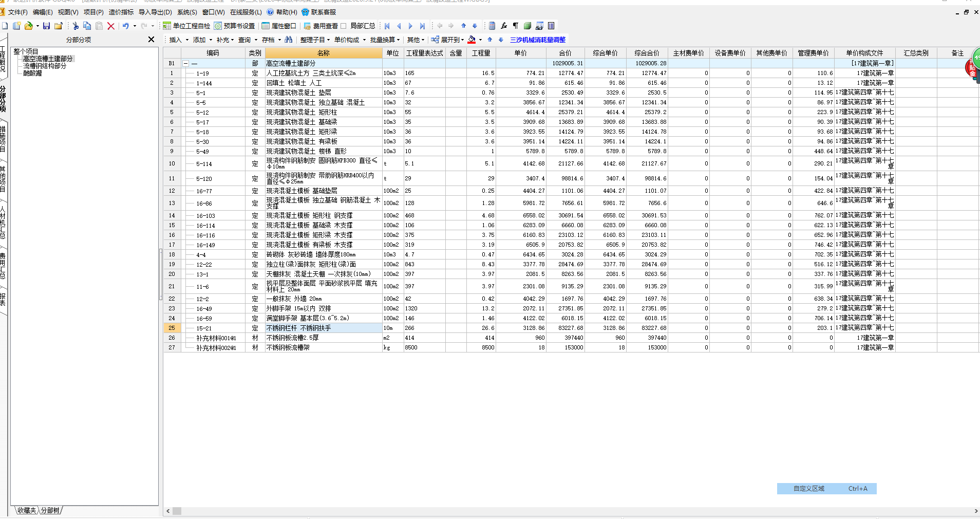
Task: Select 酿酸罐 in the tree
Action: pos(32,73)
